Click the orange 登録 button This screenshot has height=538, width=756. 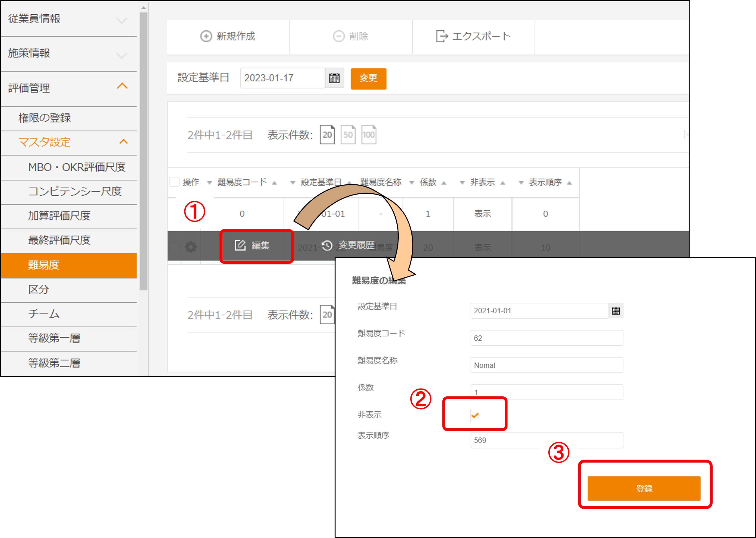(x=644, y=488)
